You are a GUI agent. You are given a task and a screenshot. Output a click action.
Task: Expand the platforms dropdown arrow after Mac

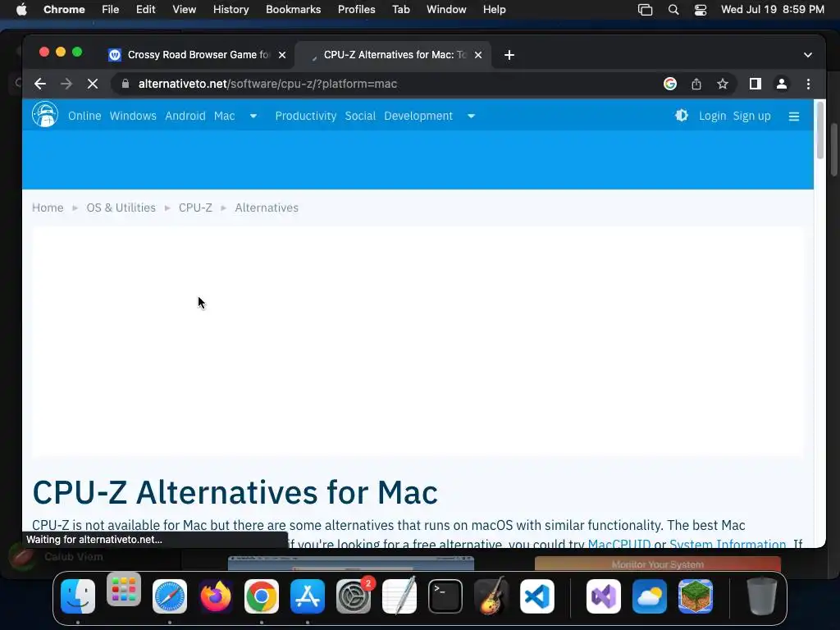[253, 116]
